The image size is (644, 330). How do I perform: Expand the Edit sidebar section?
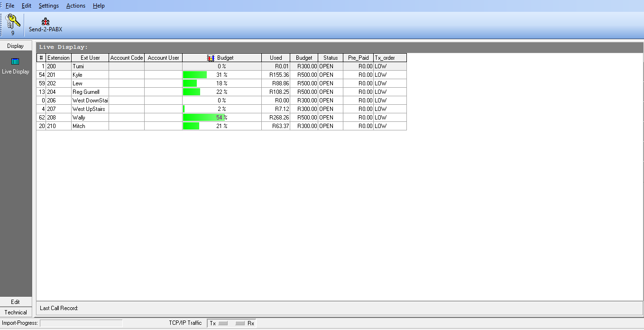pos(16,302)
